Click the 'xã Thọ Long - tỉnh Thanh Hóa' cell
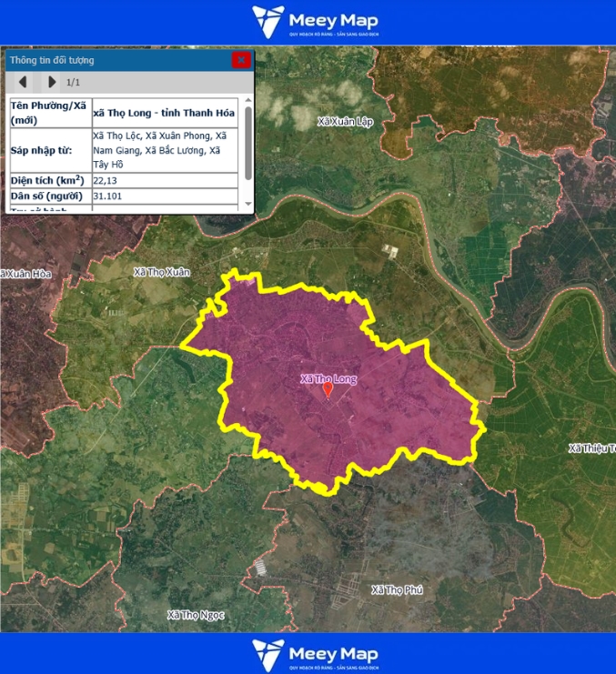This screenshot has width=616, height=674. [164, 113]
